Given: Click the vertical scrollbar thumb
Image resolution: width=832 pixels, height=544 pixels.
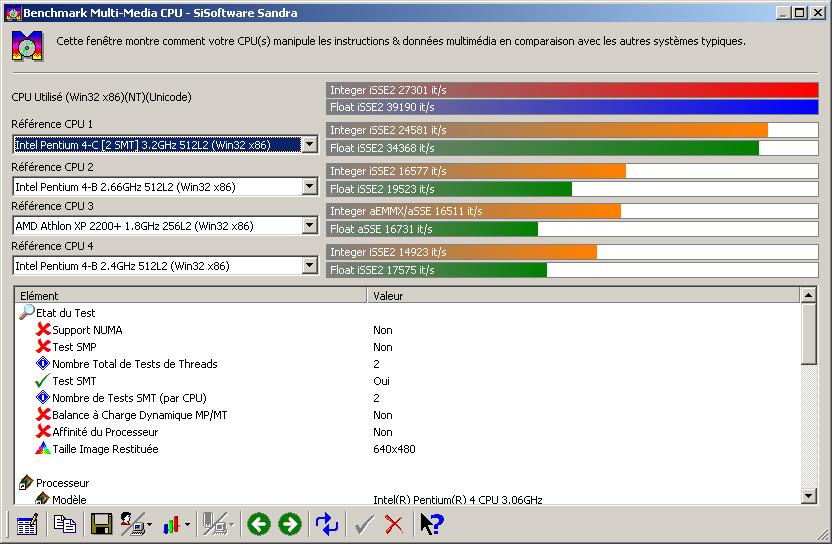Looking at the screenshot, I should point(808,334).
